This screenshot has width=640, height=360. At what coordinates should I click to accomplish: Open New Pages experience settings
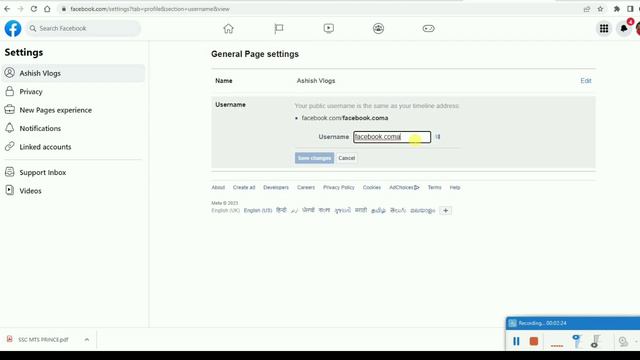(73, 110)
